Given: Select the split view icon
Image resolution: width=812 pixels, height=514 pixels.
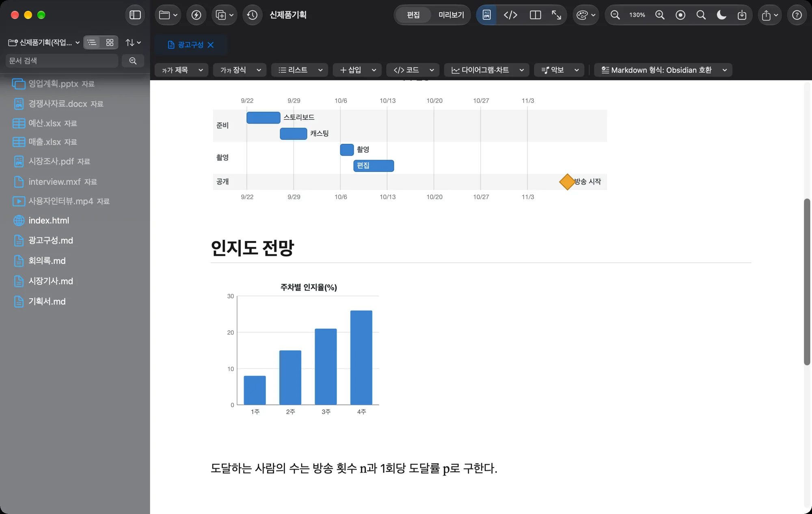Looking at the screenshot, I should click(535, 15).
